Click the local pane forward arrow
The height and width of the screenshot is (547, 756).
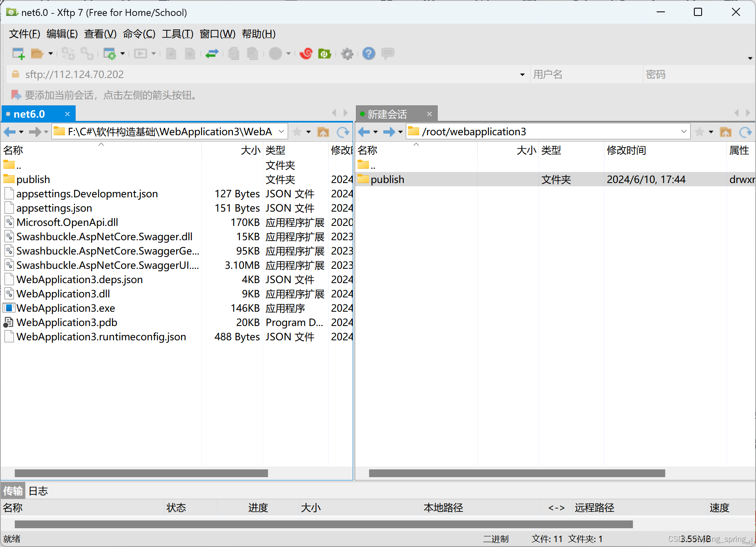35,132
